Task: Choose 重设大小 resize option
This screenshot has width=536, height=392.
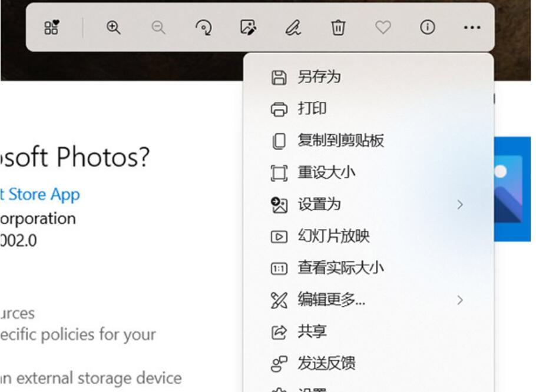Action: tap(369, 172)
